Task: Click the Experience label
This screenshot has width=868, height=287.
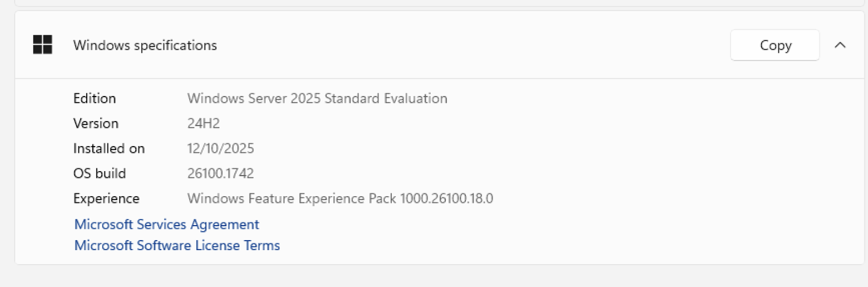Action: (106, 199)
